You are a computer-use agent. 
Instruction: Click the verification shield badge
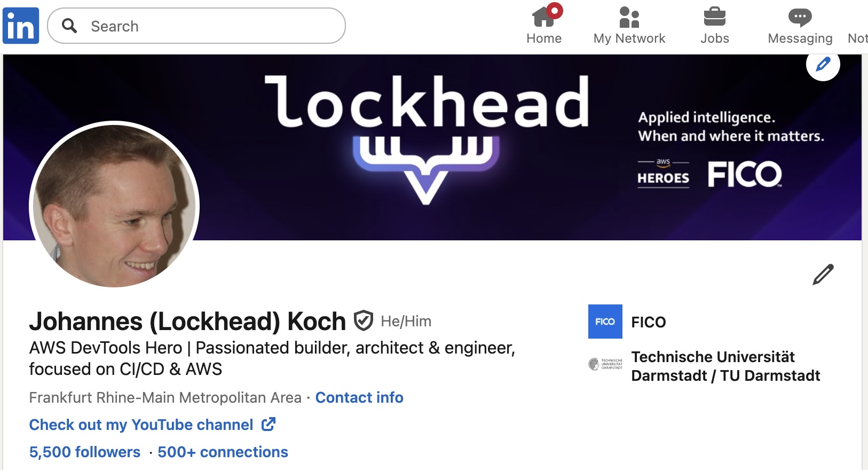[x=364, y=321]
